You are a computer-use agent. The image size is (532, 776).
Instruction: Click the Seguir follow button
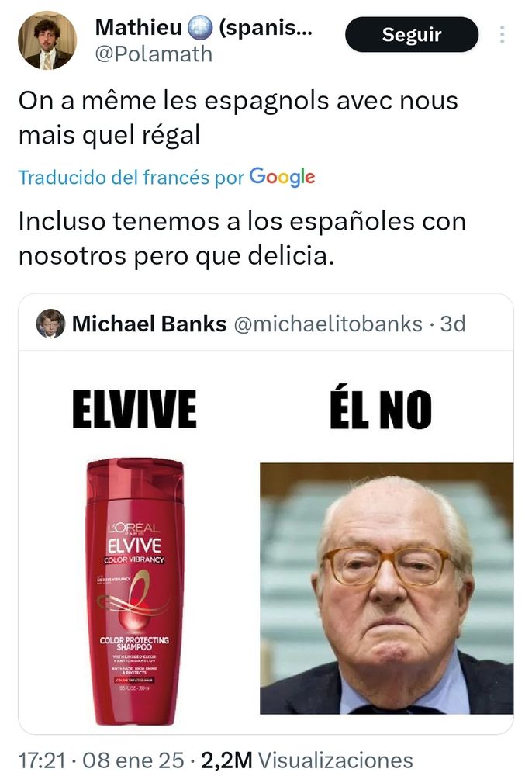coord(411,35)
